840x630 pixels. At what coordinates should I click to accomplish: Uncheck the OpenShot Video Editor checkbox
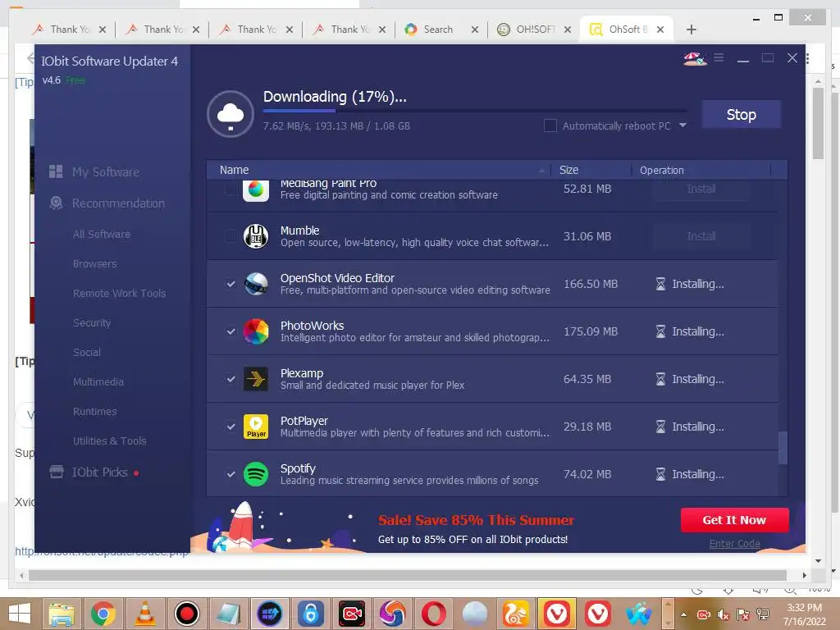click(231, 284)
